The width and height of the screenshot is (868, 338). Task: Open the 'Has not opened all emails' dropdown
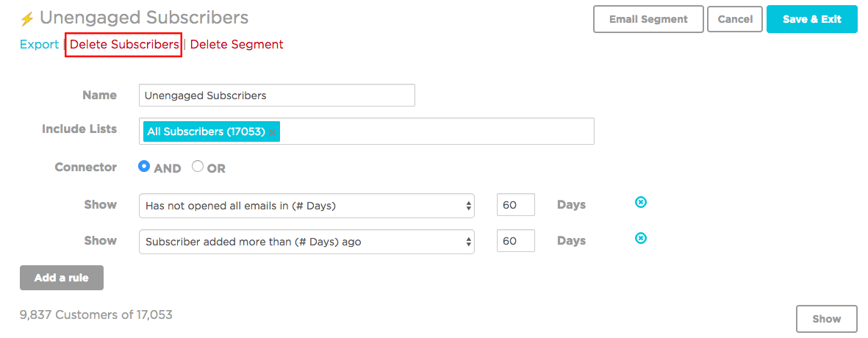coord(306,206)
